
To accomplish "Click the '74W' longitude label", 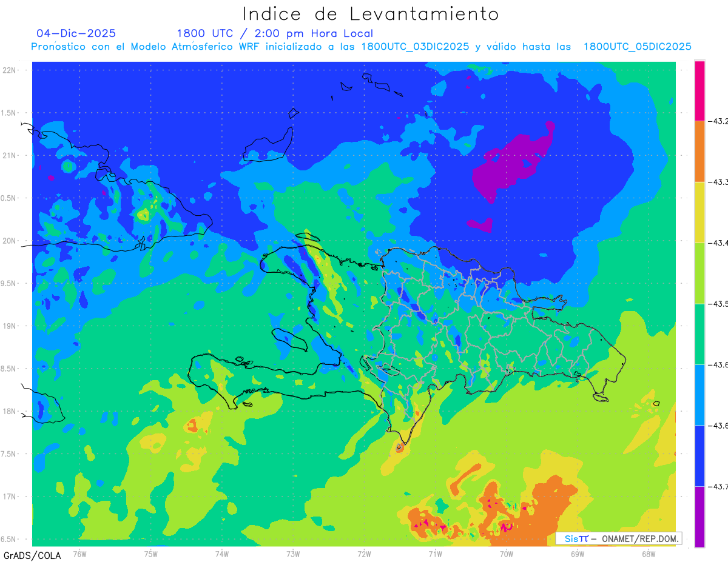I will (x=221, y=554).
